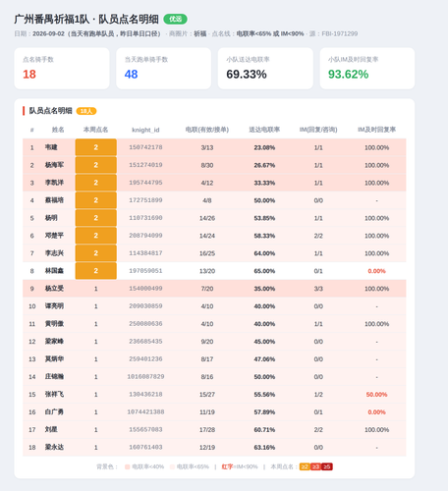This screenshot has width=448, height=491.
Task: Click the IM及时回复率 column header
Action: pyautogui.click(x=376, y=130)
